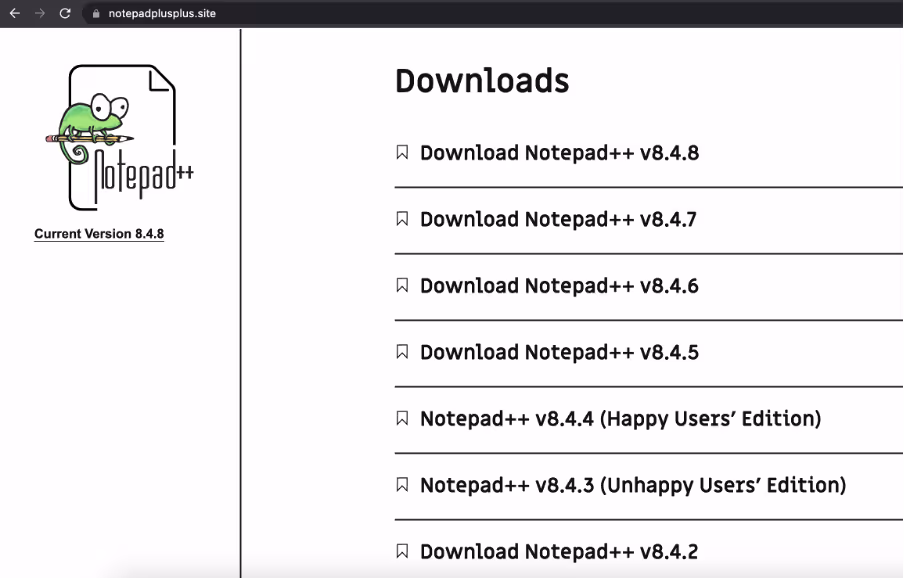Image resolution: width=904 pixels, height=578 pixels.
Task: Go back with the browser back arrow
Action: tap(15, 13)
